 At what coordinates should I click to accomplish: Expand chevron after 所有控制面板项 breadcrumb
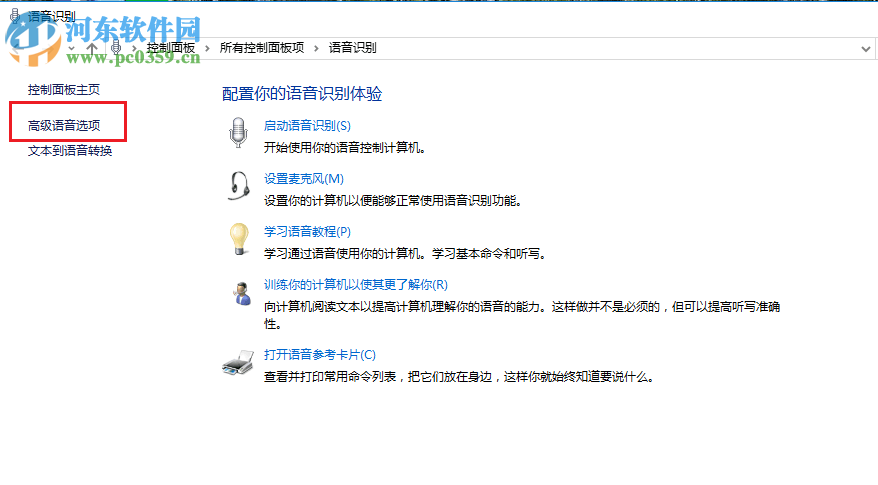(316, 48)
